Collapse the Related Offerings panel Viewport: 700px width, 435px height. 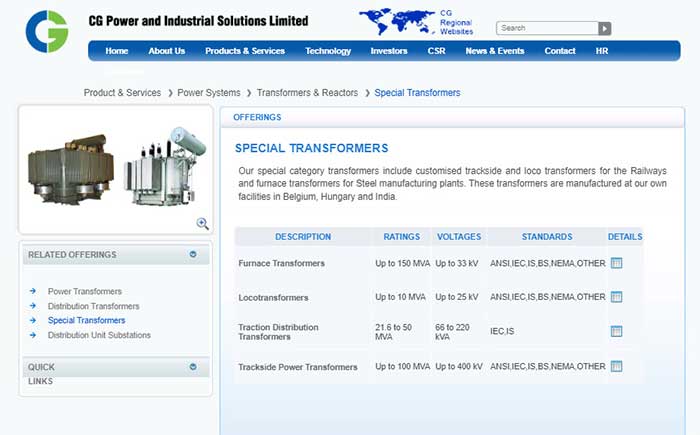(x=193, y=254)
